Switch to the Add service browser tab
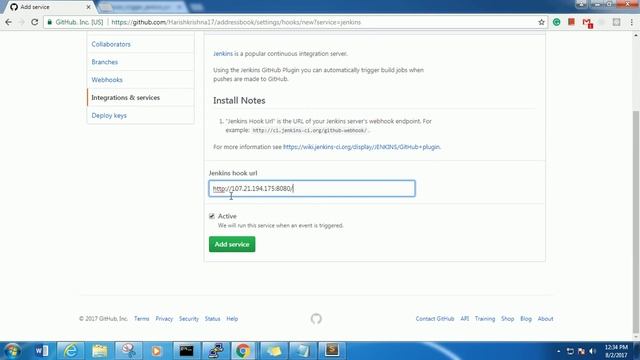This screenshot has width=640, height=360. [48, 7]
